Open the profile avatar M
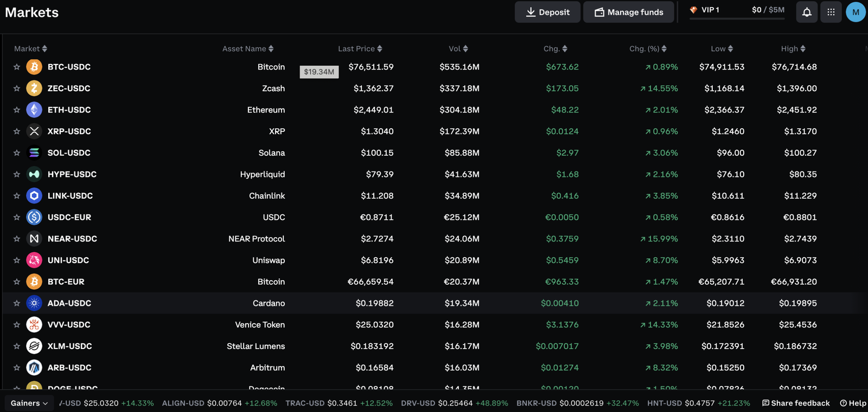The image size is (868, 412). [856, 12]
